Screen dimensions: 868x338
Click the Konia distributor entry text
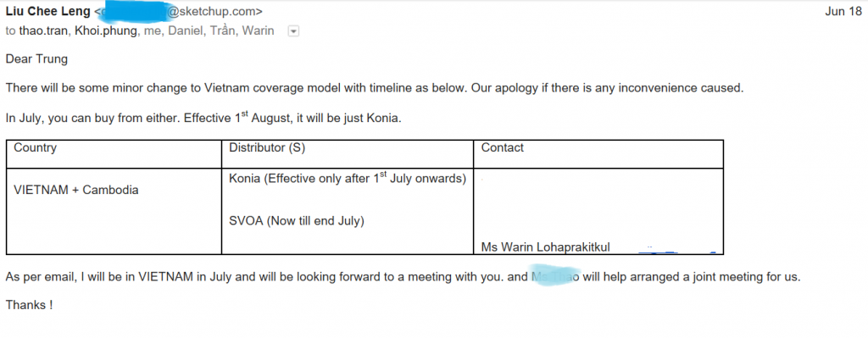pyautogui.click(x=347, y=178)
